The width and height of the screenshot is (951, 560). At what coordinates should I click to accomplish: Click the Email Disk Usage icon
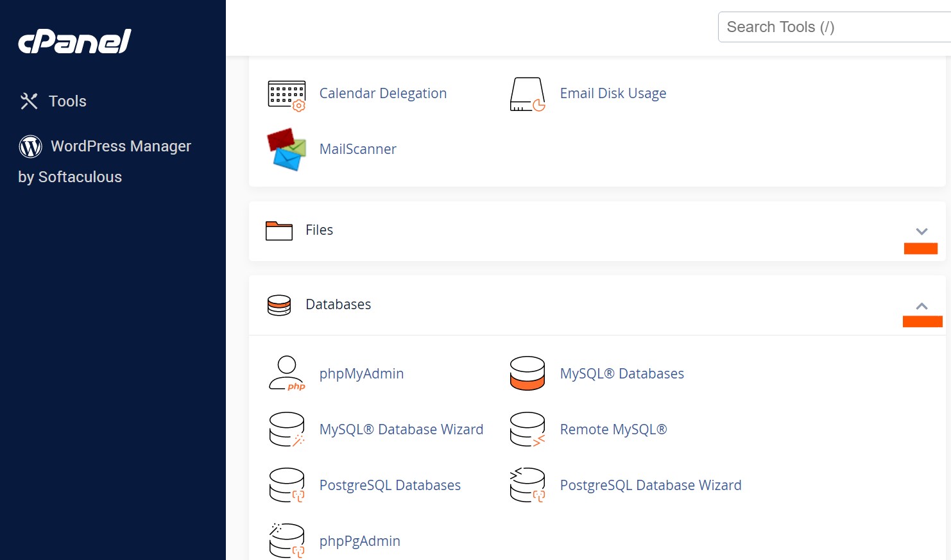[527, 94]
